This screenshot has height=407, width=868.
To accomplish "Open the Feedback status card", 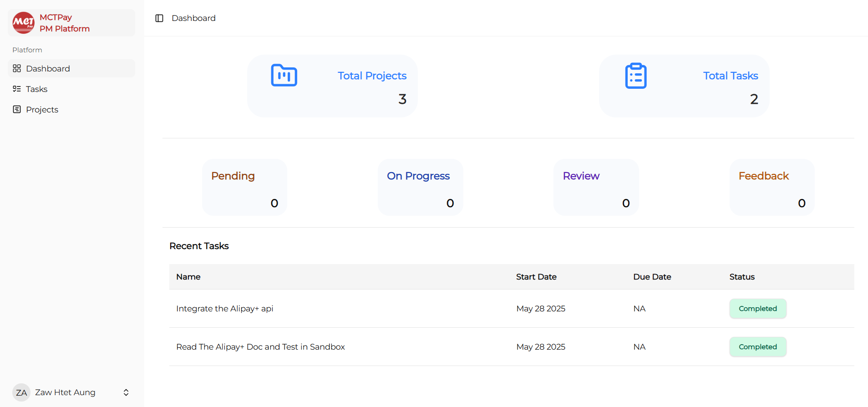I will click(x=772, y=187).
